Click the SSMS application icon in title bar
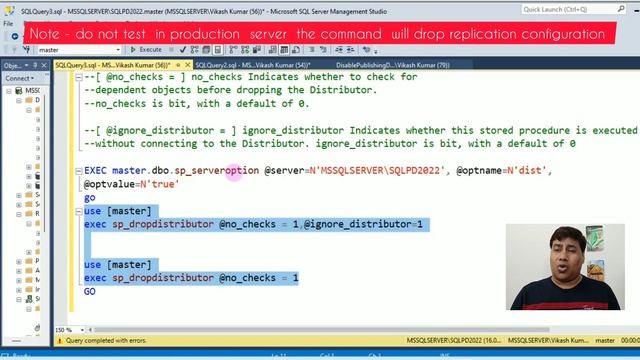Screen dimensions: 640x360 9,11
